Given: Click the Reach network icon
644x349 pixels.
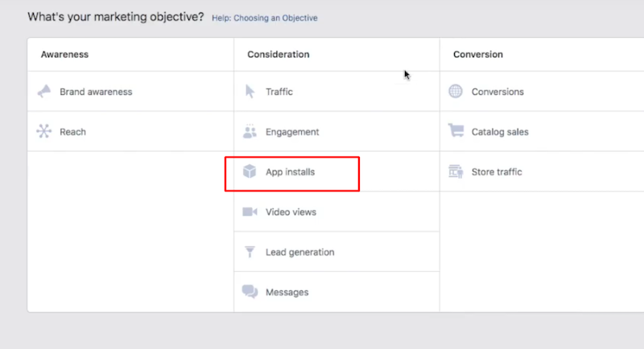Looking at the screenshot, I should pyautogui.click(x=44, y=132).
